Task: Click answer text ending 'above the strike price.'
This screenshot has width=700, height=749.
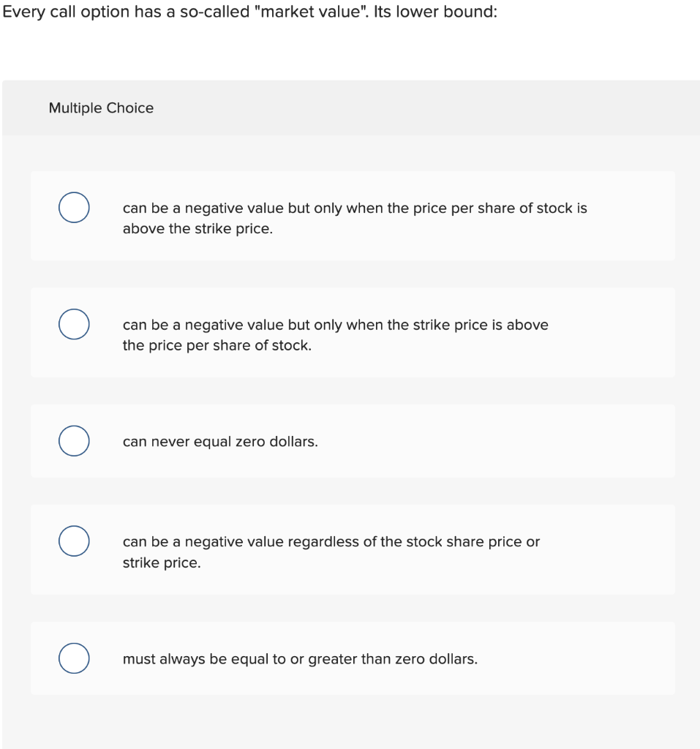Action: pos(355,218)
